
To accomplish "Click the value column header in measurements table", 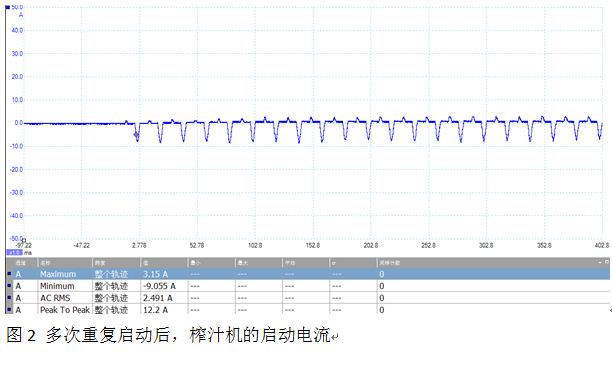I will (x=164, y=263).
